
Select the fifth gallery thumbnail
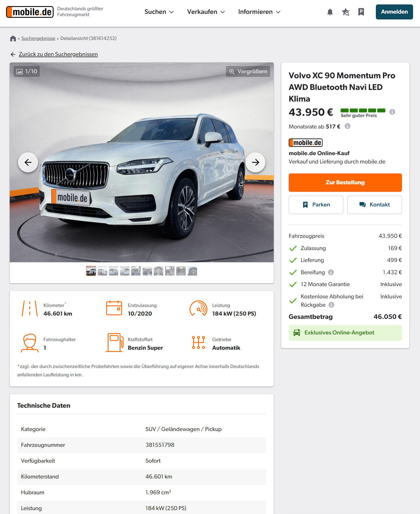click(x=136, y=271)
